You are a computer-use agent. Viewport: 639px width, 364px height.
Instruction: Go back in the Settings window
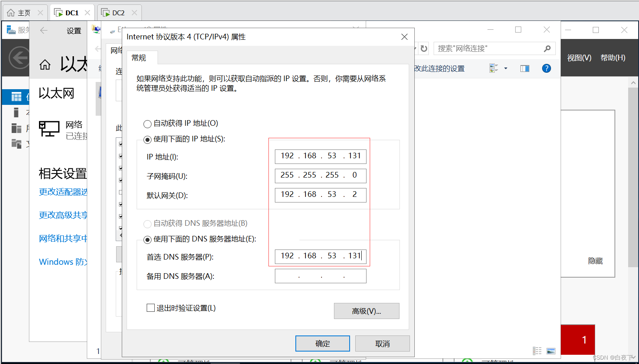tap(44, 31)
